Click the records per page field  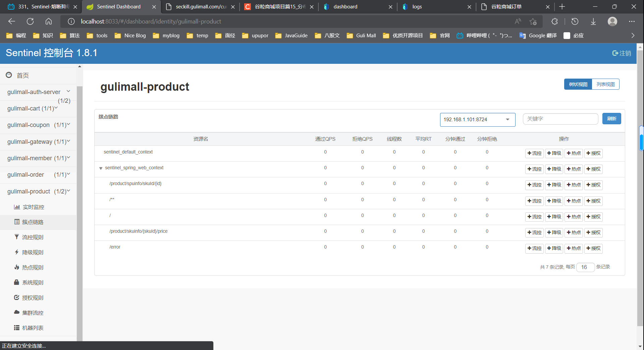point(585,267)
